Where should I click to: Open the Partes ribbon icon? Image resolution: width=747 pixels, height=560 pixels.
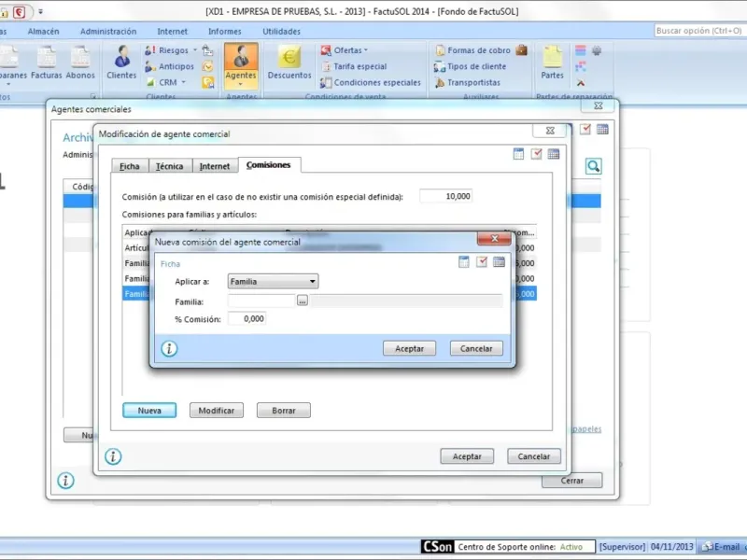552,63
